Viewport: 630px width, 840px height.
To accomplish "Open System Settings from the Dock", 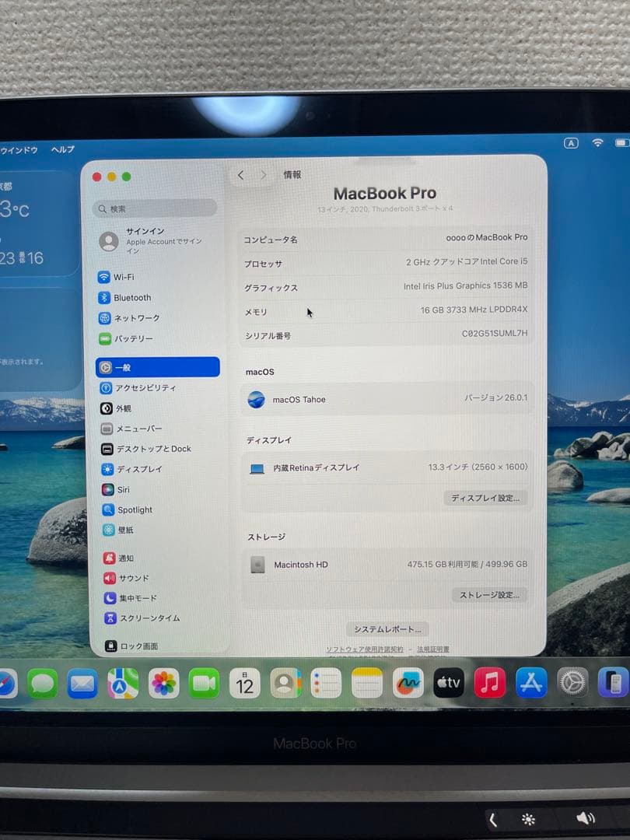I will point(572,683).
